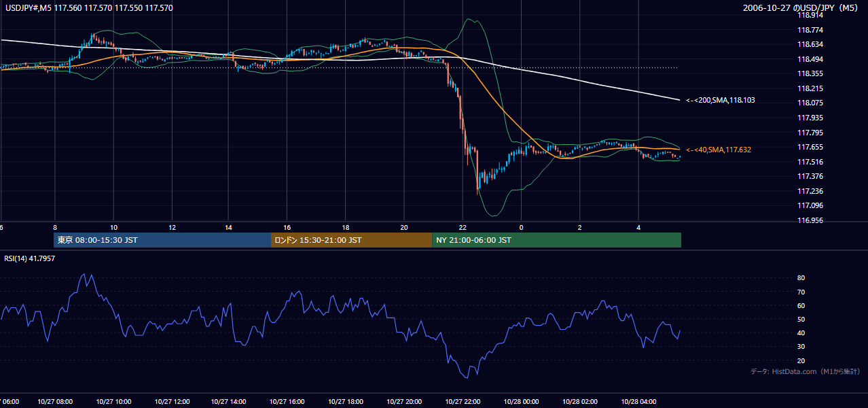
Task: Click price axis value 118.494
Action: tap(809, 59)
